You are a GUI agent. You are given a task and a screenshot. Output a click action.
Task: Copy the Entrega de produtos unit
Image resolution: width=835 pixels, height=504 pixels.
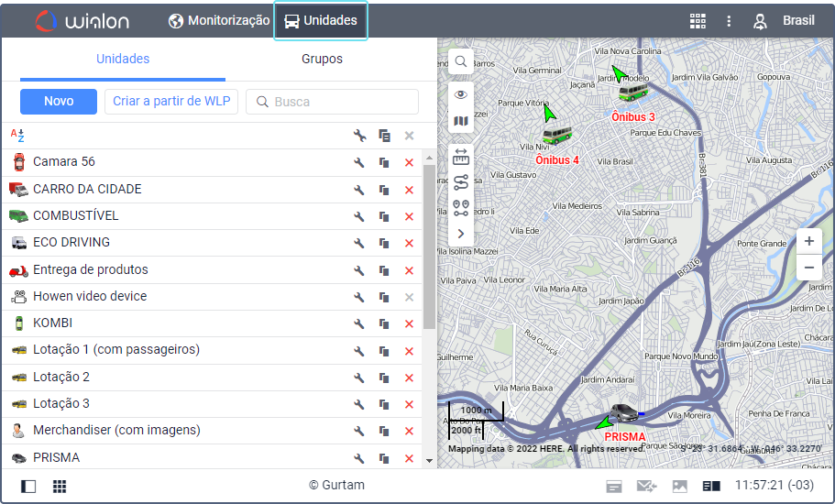click(384, 270)
